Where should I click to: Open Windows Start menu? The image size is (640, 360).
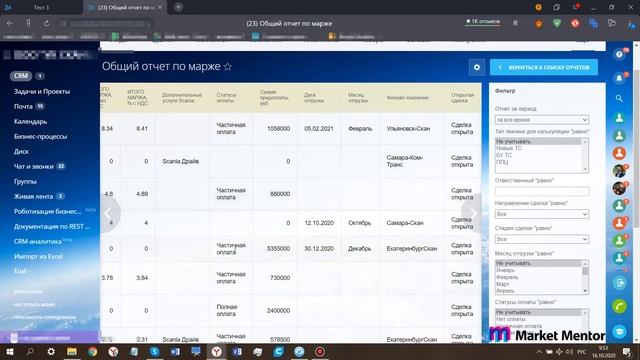tap(9, 351)
